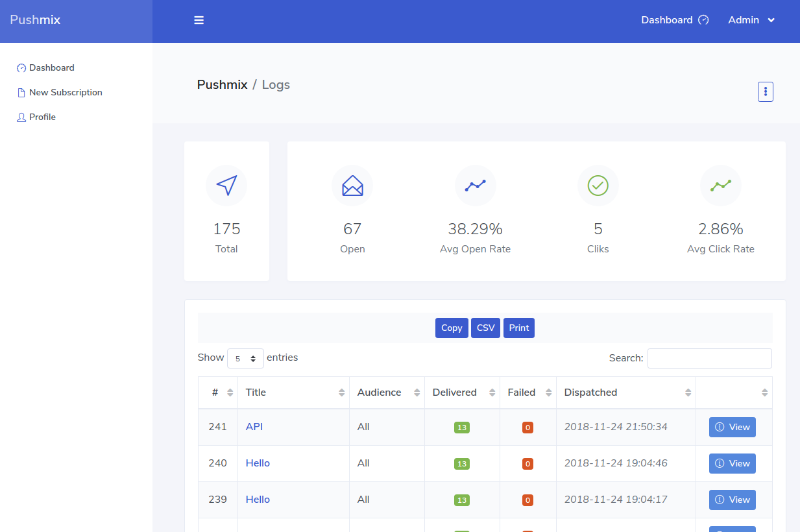Click sort arrows on last empty column
This screenshot has height=532, width=800.
[764, 393]
